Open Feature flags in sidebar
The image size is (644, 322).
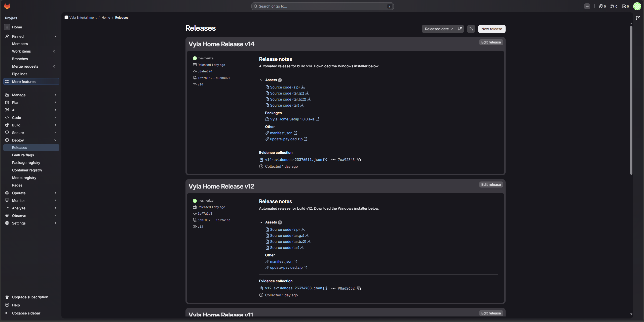[31, 155]
